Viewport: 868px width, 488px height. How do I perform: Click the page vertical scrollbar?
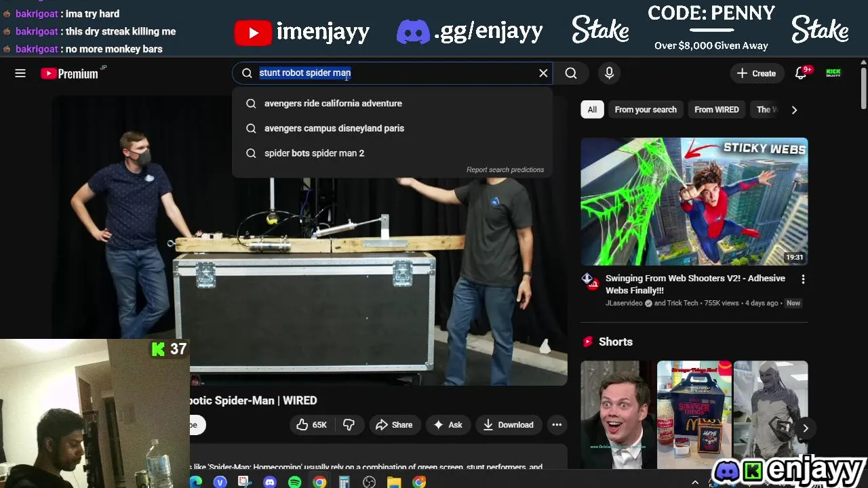(863, 88)
